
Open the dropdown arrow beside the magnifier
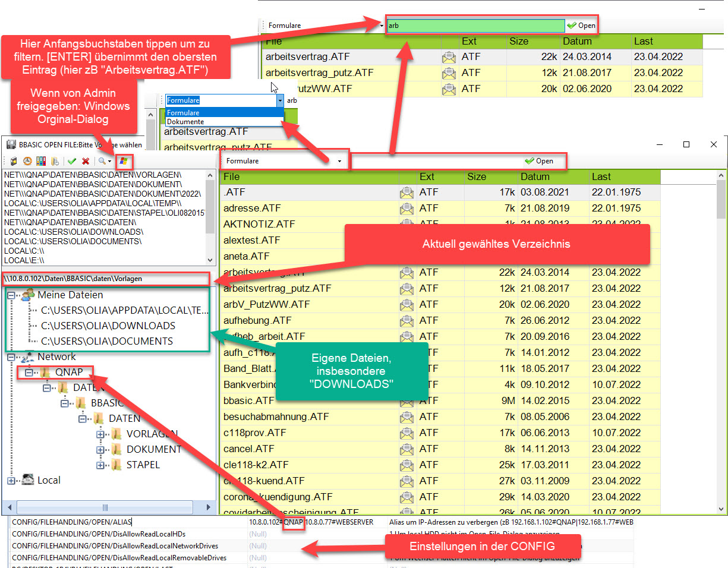[110, 162]
